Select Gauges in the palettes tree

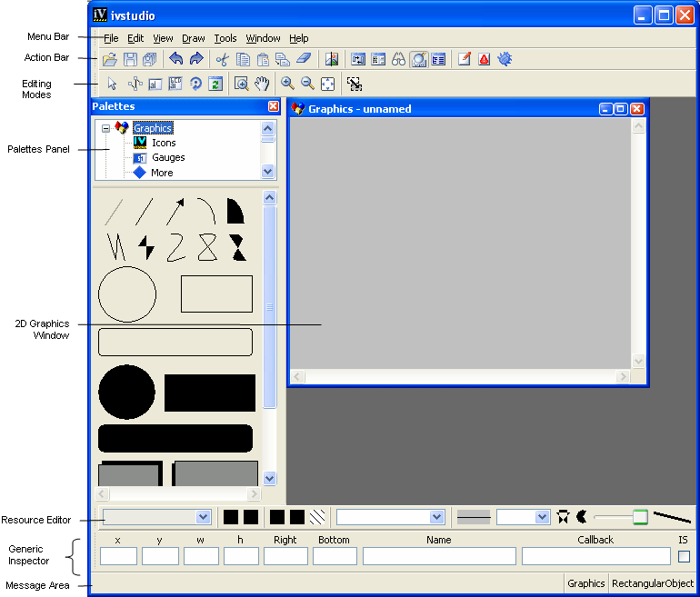tap(168, 157)
